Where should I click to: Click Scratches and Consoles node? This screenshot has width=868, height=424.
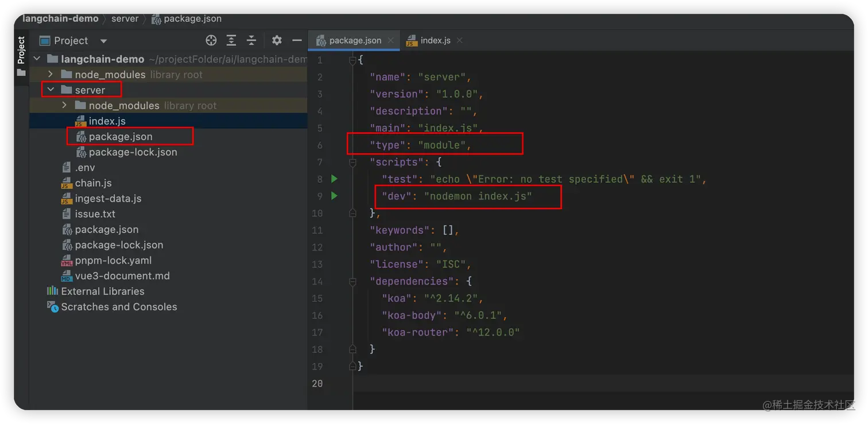tap(119, 307)
